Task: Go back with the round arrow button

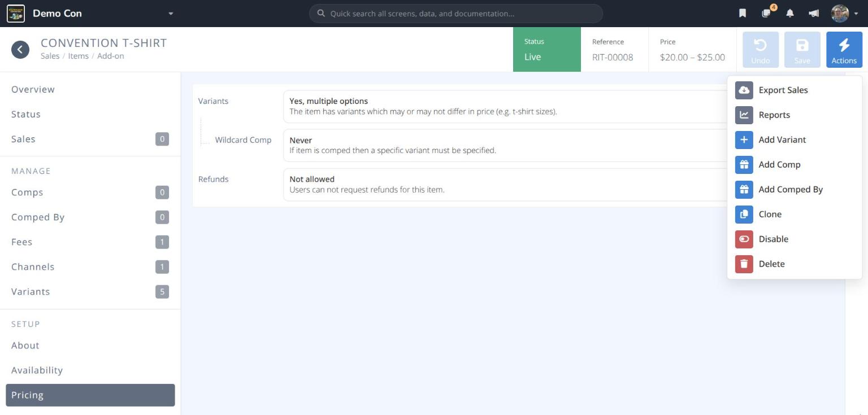Action: click(x=20, y=50)
